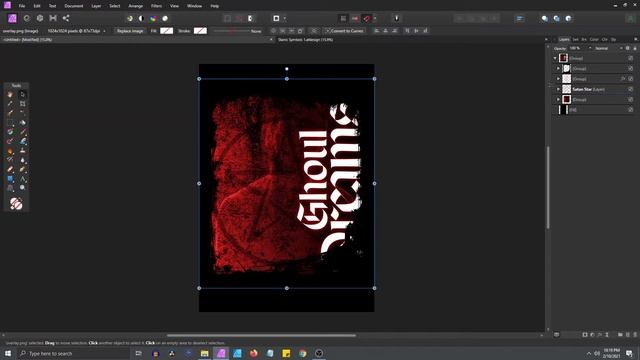
Task: Click the Windows search box
Action: pyautogui.click(x=73, y=353)
